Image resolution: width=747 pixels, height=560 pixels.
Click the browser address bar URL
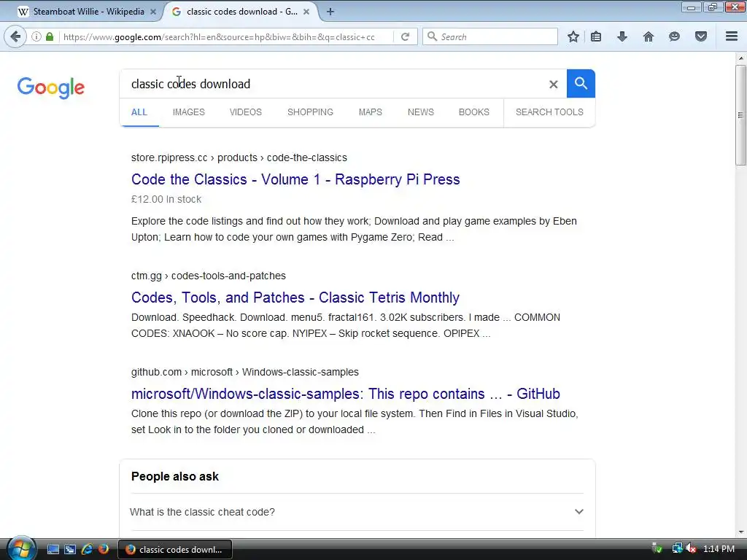[x=226, y=36]
